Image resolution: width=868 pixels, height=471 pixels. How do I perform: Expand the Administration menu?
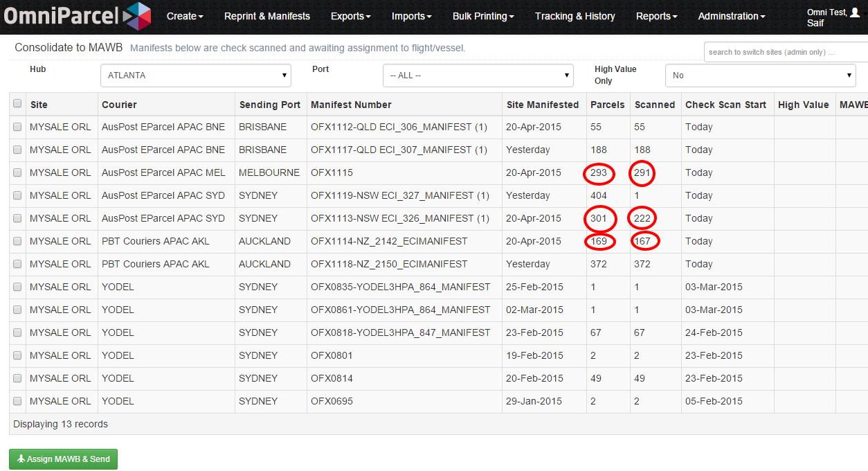click(731, 16)
